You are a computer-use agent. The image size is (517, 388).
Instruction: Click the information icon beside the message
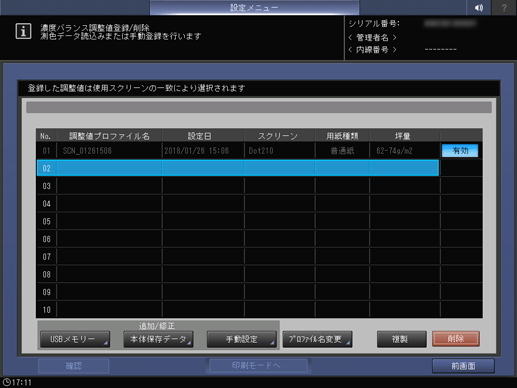tap(23, 31)
